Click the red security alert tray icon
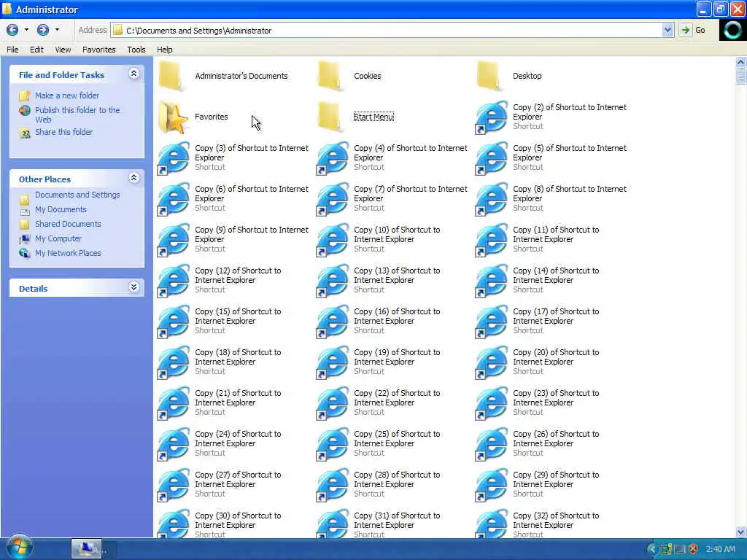Viewport: 747px width, 560px height. (693, 549)
